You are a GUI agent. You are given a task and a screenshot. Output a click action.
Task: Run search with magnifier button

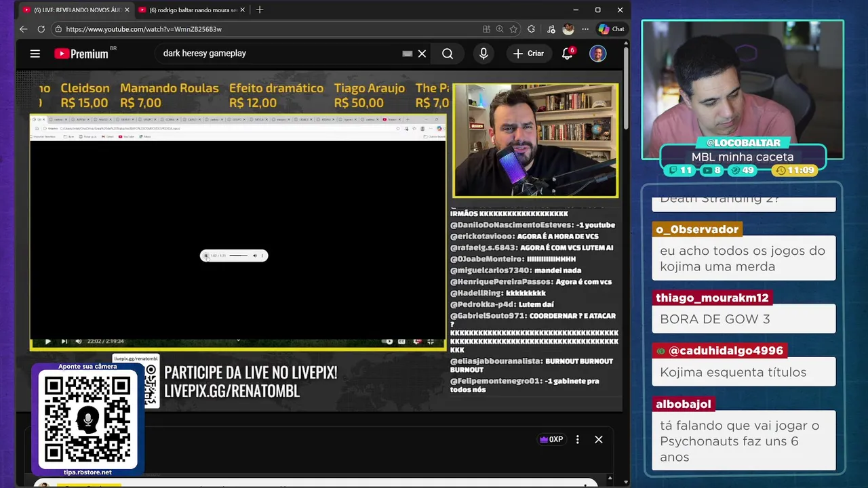pyautogui.click(x=448, y=54)
